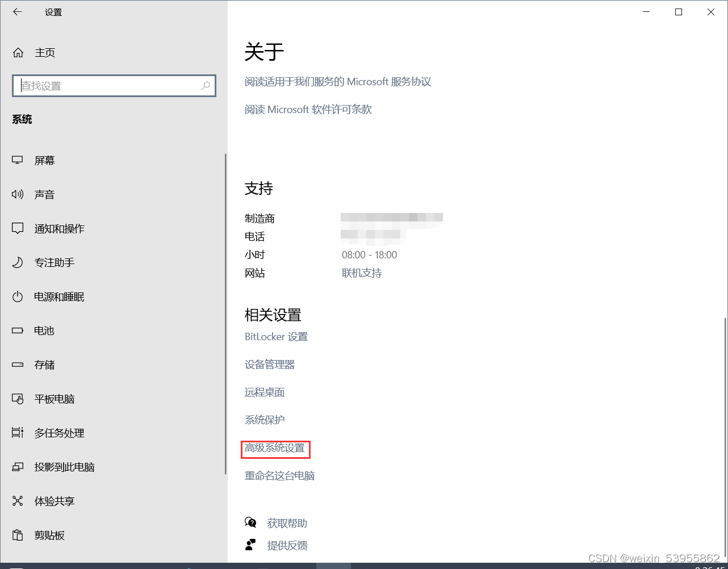Open 设备管理器 link
Viewport: 728px width, 569px height.
point(270,365)
